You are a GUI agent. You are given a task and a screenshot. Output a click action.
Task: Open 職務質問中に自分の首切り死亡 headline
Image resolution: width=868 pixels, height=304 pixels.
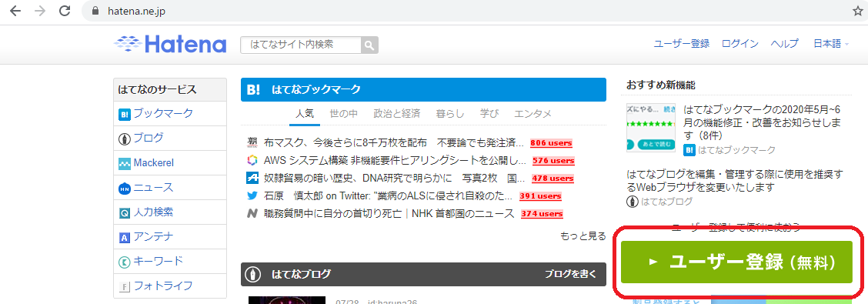point(389,214)
